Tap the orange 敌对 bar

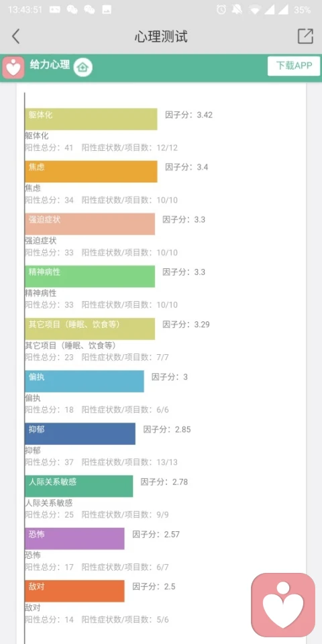[74, 591]
